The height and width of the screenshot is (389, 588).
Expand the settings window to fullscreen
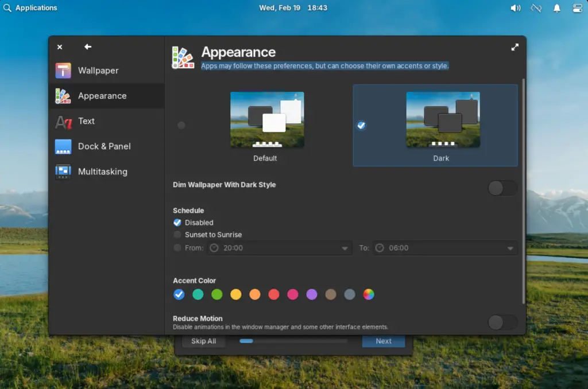[x=515, y=47]
